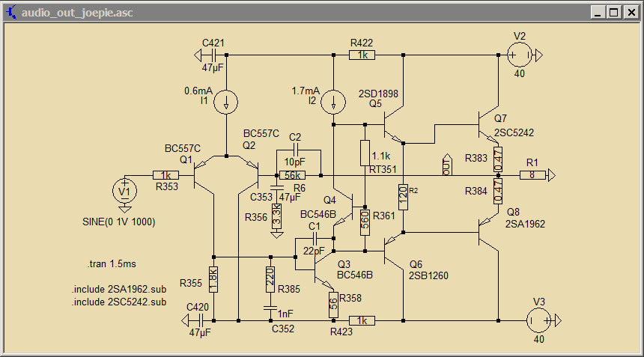Click the V3 voltage source symbol
644x357 pixels.
coord(537,321)
